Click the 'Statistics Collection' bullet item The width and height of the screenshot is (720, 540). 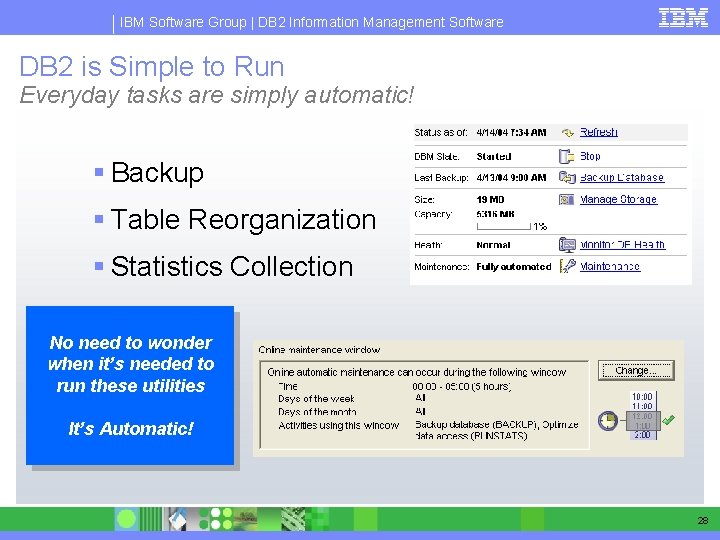pos(232,266)
